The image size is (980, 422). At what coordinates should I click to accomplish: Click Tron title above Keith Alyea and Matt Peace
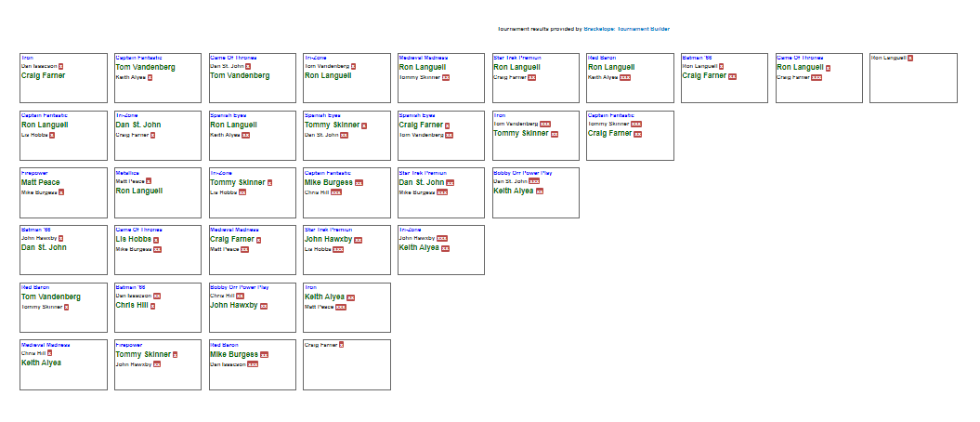(311, 286)
